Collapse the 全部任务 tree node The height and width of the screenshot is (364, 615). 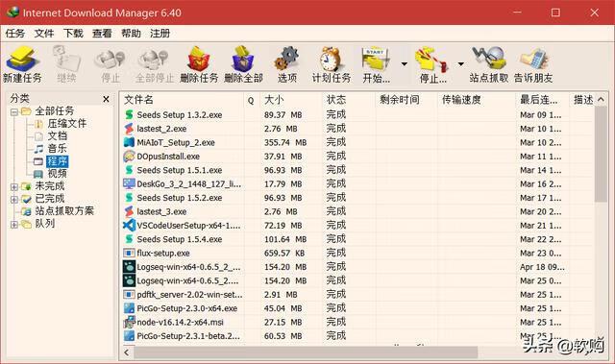pyautogui.click(x=14, y=112)
